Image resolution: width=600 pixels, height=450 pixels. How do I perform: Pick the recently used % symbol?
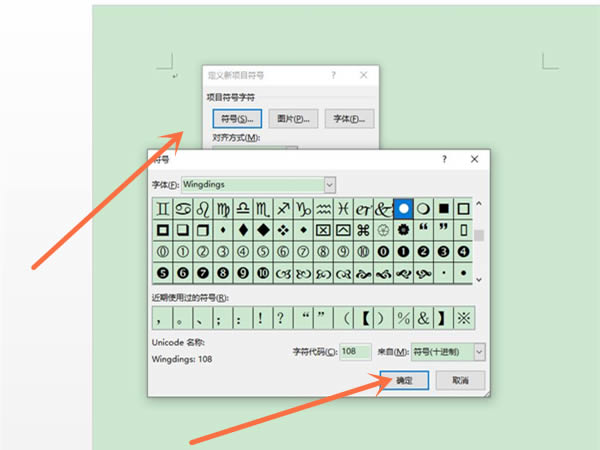tap(404, 317)
